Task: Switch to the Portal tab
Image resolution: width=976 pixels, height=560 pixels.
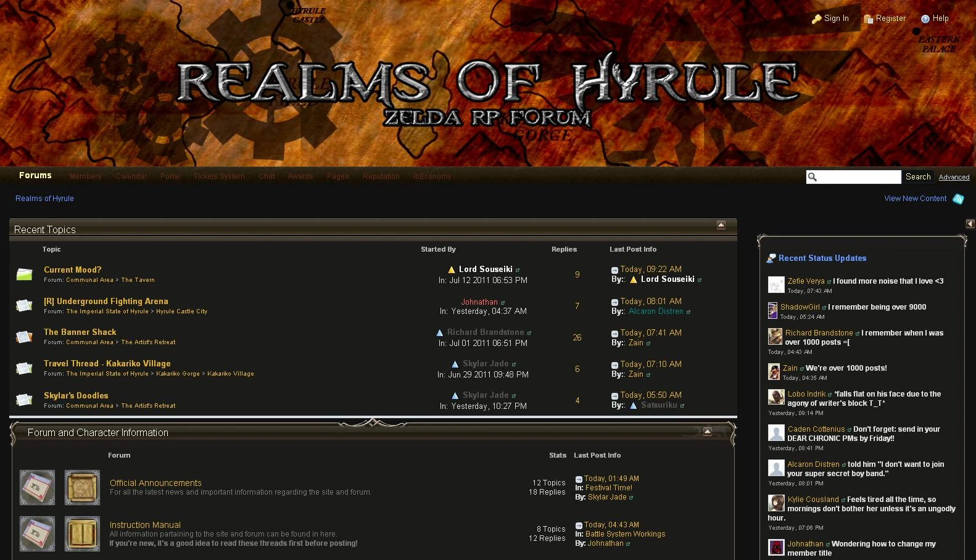Action: [170, 176]
